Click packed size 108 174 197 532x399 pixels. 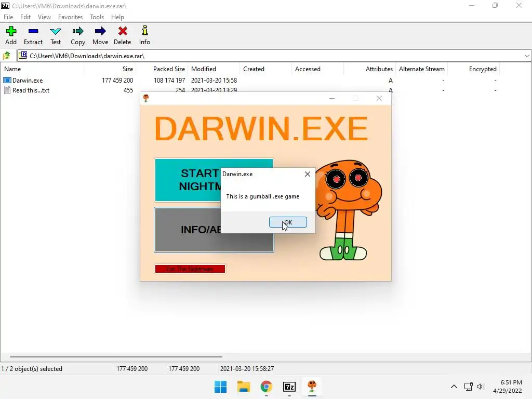coord(169,81)
